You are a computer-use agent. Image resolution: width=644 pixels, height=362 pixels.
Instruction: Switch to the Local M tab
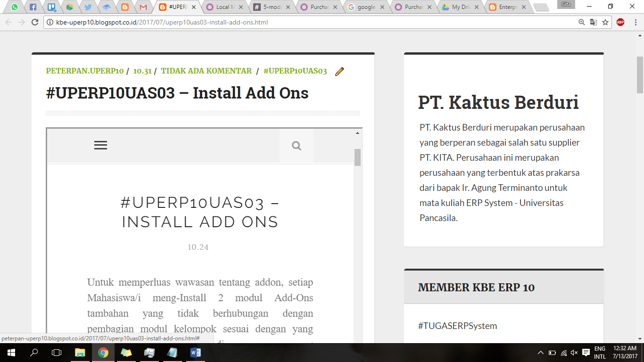[x=224, y=7]
